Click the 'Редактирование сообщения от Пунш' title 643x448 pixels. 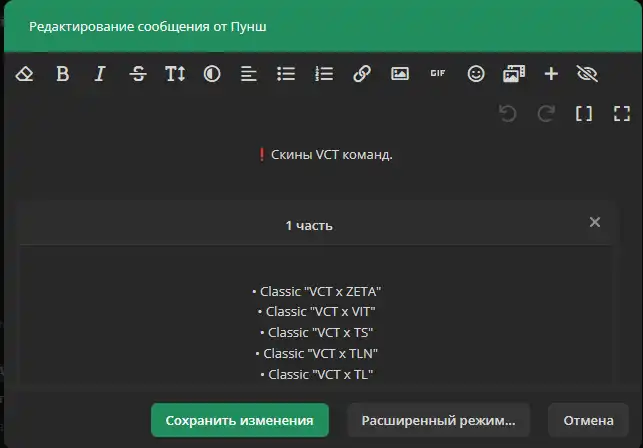click(x=148, y=27)
